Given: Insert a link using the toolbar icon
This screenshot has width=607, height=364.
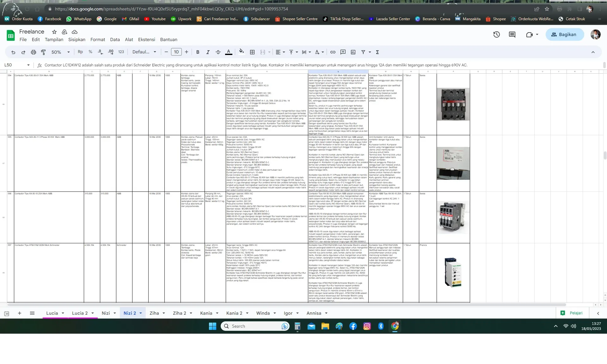Looking at the screenshot, I should tap(333, 52).
